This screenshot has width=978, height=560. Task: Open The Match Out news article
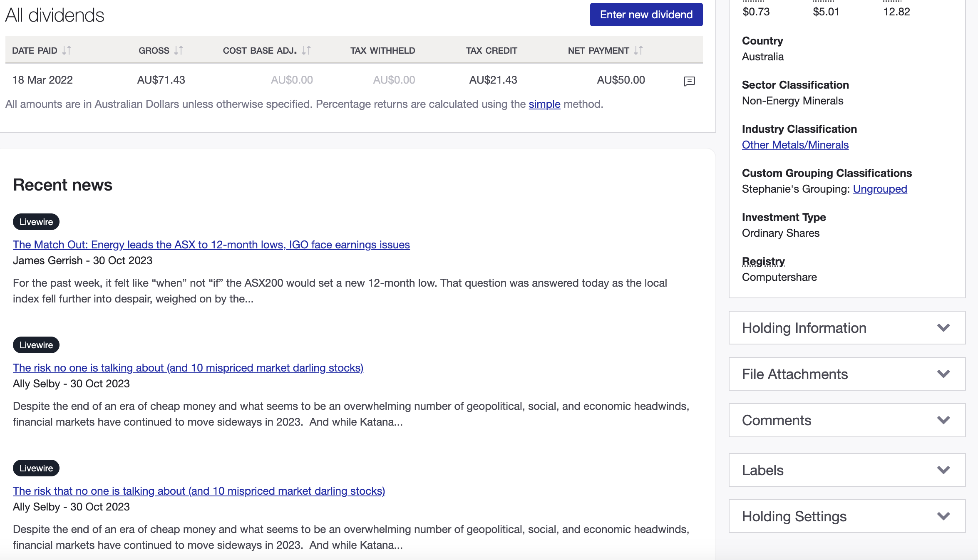[211, 245]
